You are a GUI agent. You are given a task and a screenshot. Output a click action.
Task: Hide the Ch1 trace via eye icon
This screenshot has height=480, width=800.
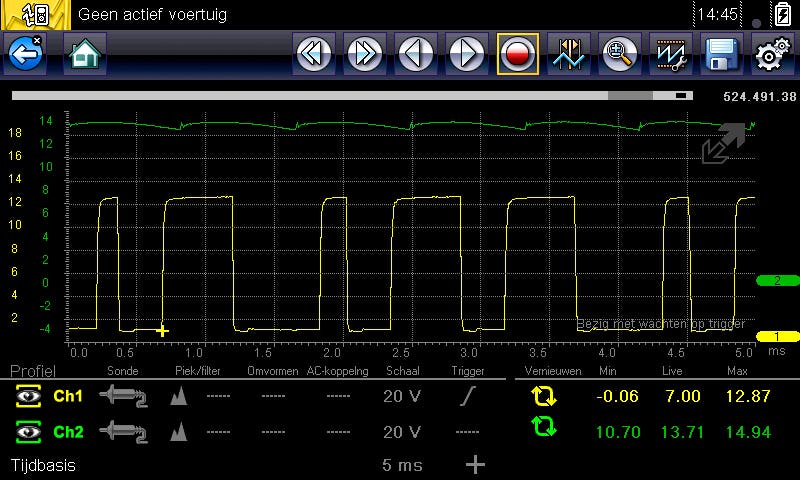pos(29,397)
